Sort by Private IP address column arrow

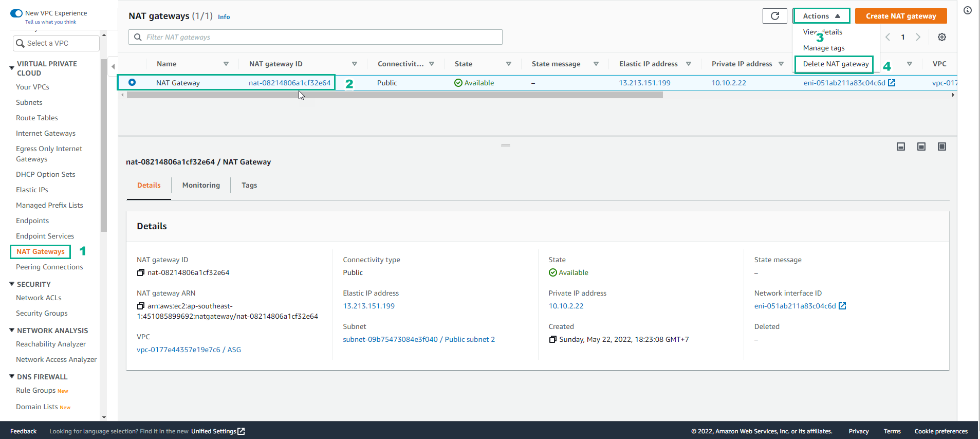[x=781, y=64]
